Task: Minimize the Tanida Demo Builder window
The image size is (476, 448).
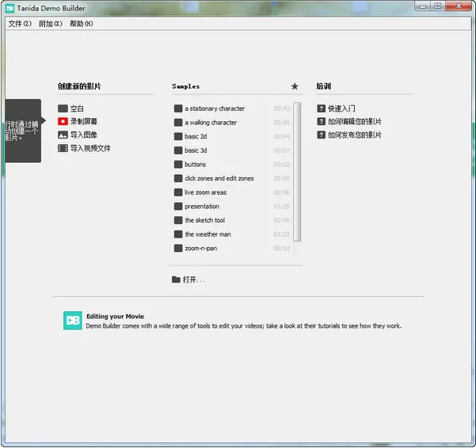Action: (x=423, y=6)
